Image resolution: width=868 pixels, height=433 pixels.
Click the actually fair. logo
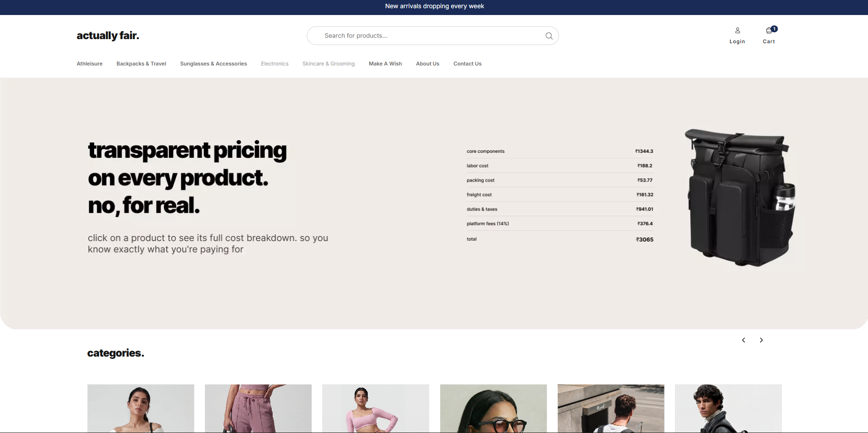[x=108, y=35]
